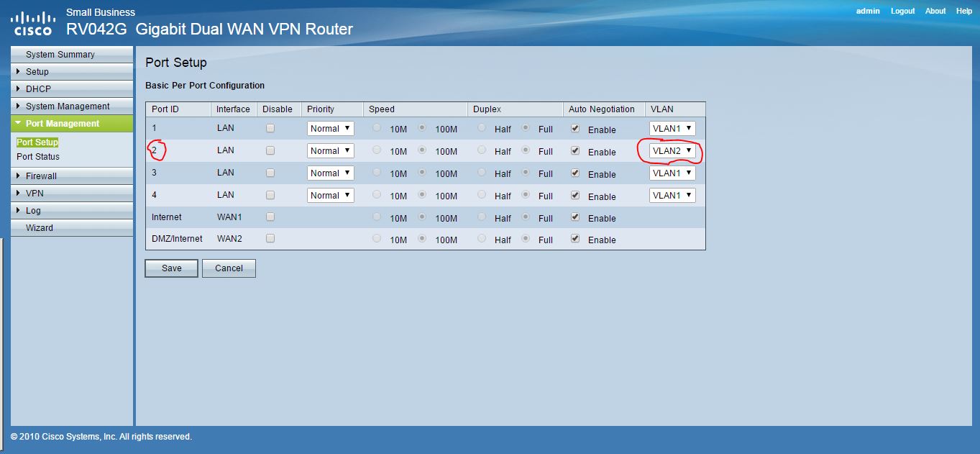Select Full duplex for WAN2

526,239
